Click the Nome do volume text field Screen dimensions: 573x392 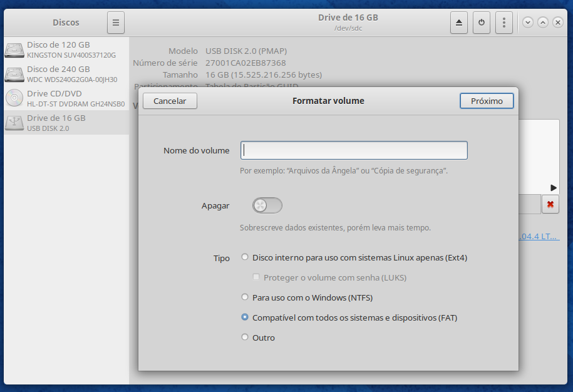[x=354, y=150]
